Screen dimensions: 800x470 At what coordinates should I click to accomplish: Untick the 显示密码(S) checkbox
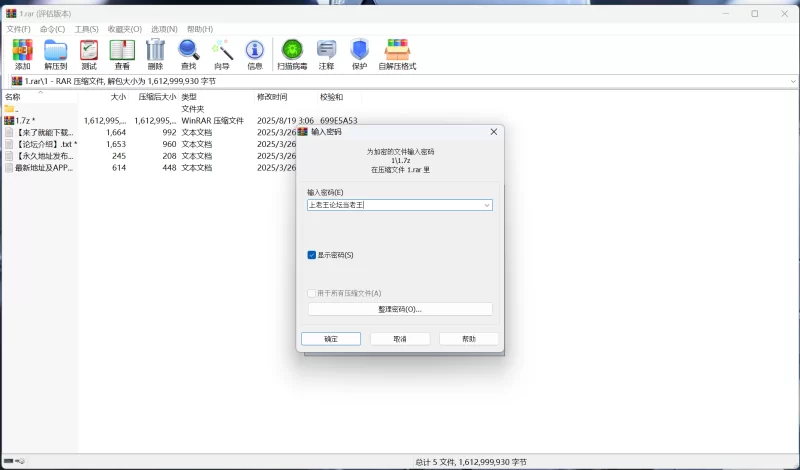click(312, 255)
